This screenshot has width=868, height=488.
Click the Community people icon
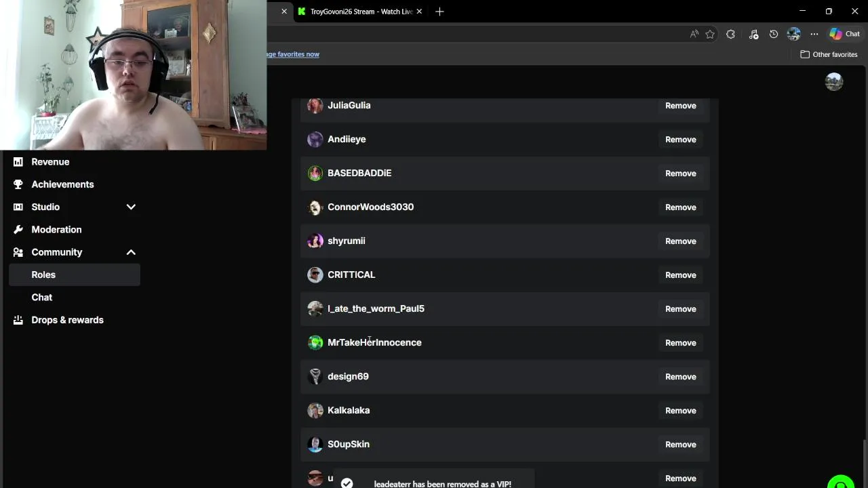coord(18,252)
